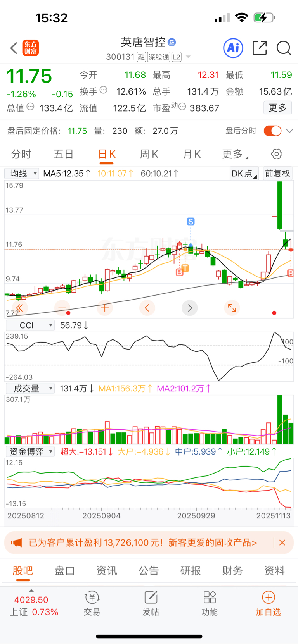Toggle the 盘后分时 switch off

(272, 131)
